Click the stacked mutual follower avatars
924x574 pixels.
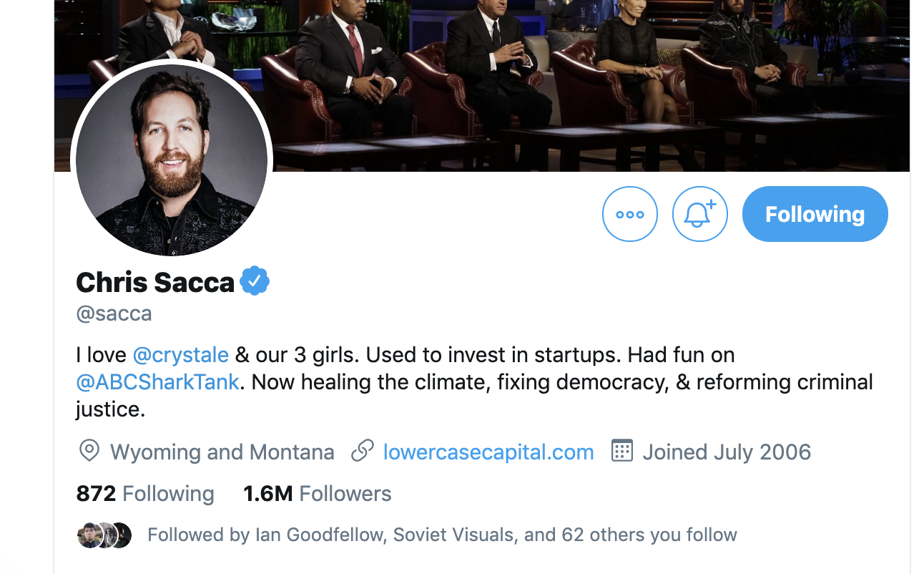104,535
